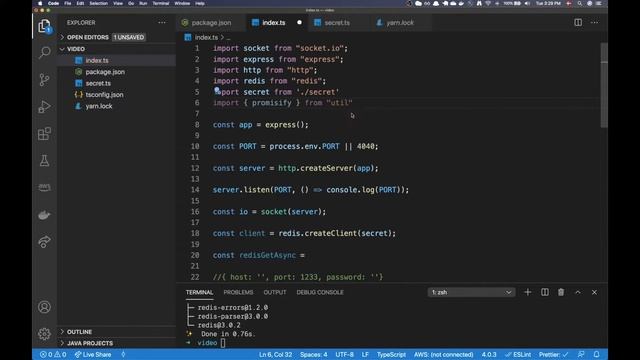Click TypeScript version 4.0.3 in status bar
640x360 pixels.
[489, 354]
